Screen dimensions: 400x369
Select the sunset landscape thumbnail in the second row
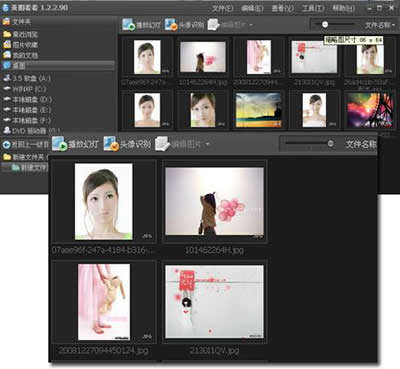[x=259, y=110]
